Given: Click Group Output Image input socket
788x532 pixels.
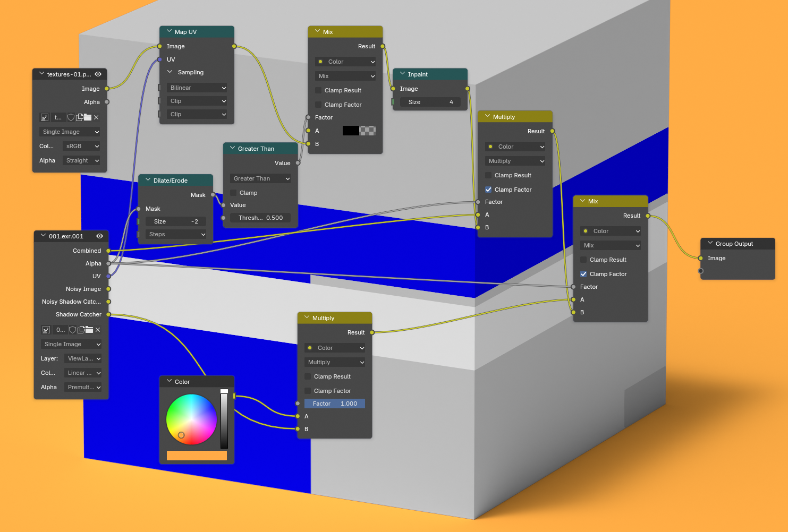Looking at the screenshot, I should (x=701, y=258).
